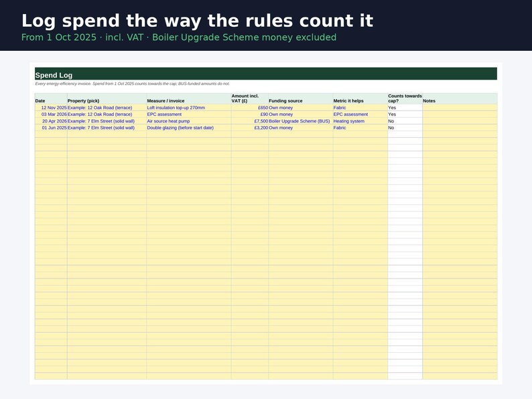Click 'Own money' in the £3,200 row

(x=301, y=128)
